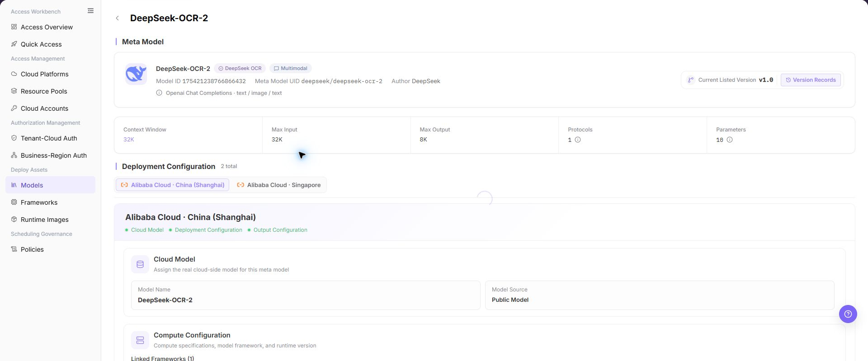Click the Runtime Images cube icon
Screen dimensions: 868x361
(14, 219)
